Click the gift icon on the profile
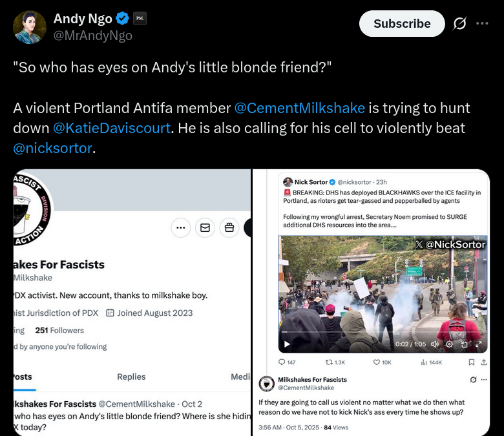 (229, 227)
